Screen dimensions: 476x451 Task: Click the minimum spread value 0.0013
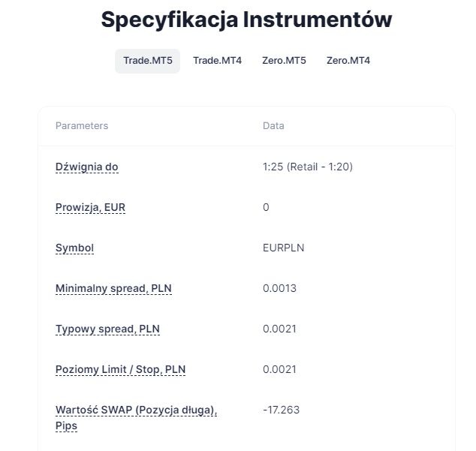click(x=279, y=288)
